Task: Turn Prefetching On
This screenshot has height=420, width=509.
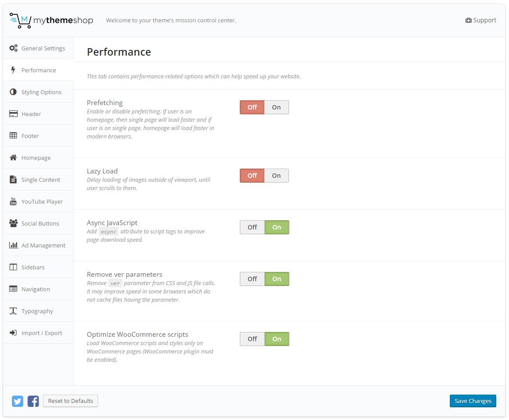Action: [276, 107]
